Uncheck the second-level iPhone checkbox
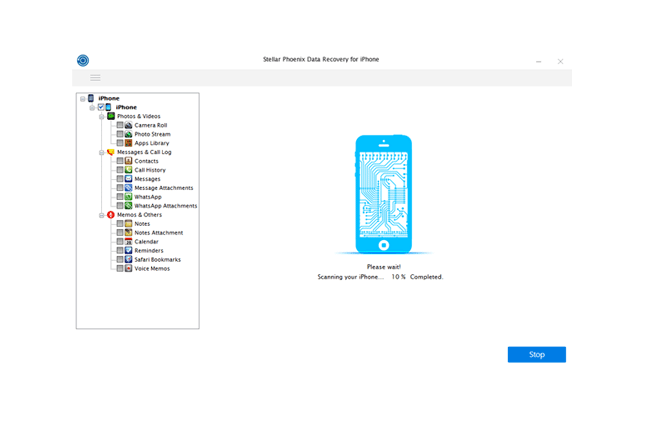 pos(101,107)
